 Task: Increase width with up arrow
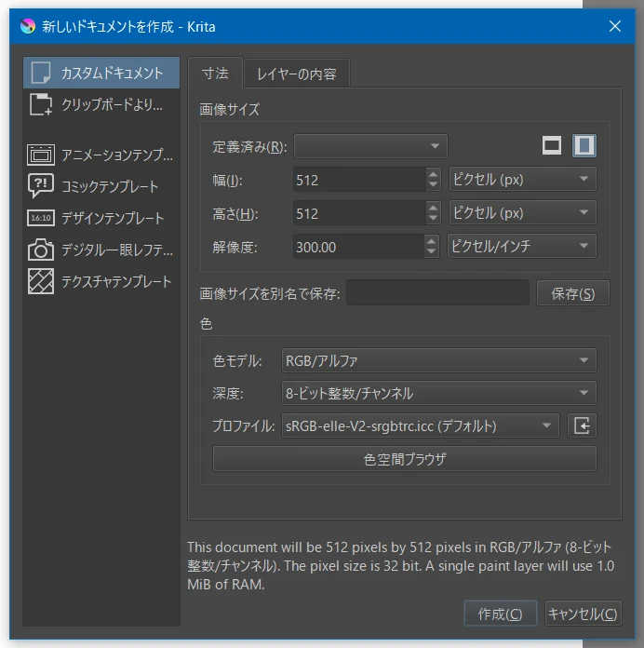(x=433, y=174)
